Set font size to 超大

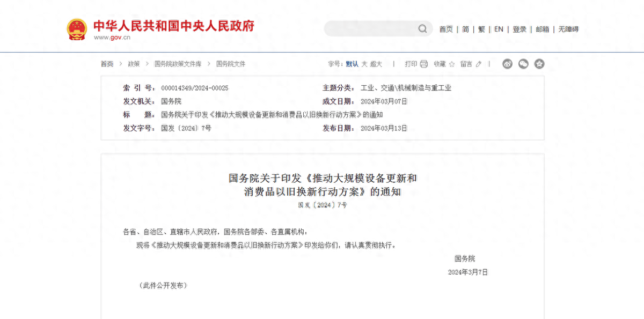376,64
